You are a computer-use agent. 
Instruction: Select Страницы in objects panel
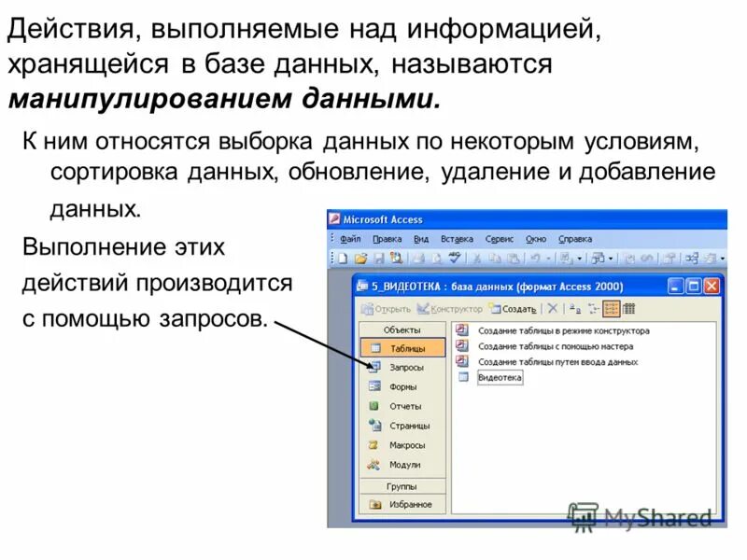(x=402, y=426)
